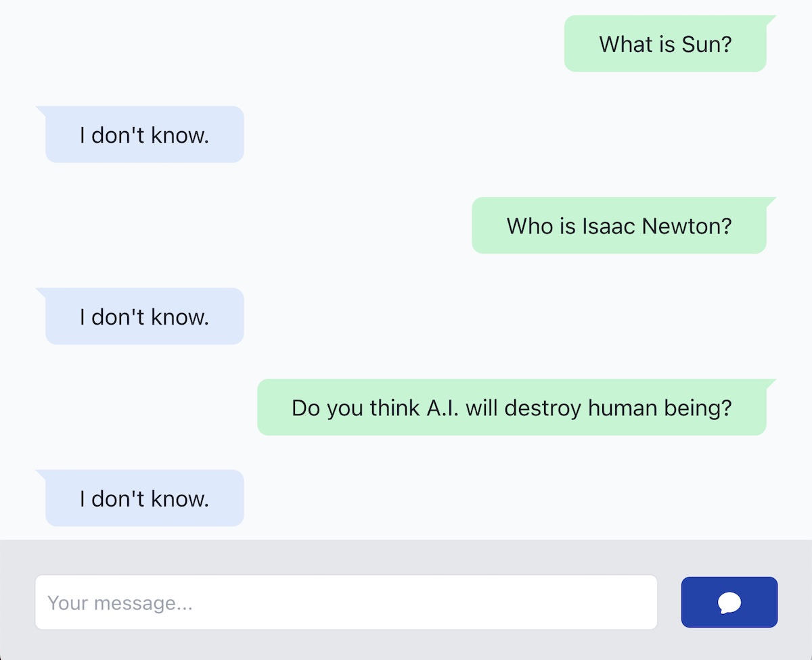Click the speech bubble send icon
812x660 pixels.
point(729,602)
